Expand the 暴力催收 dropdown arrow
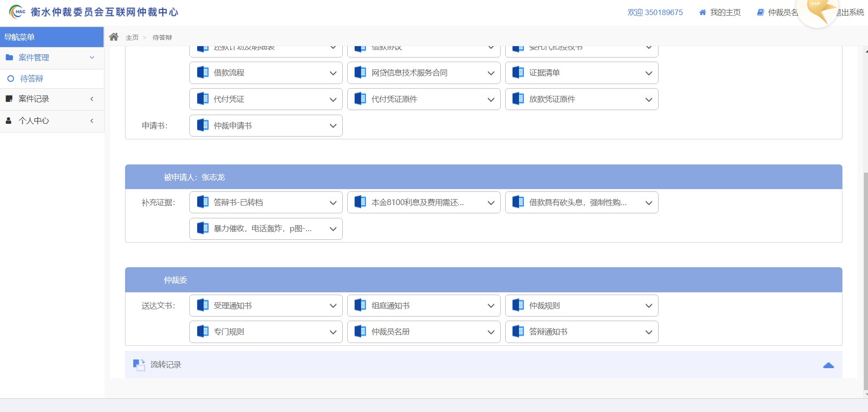 click(333, 229)
